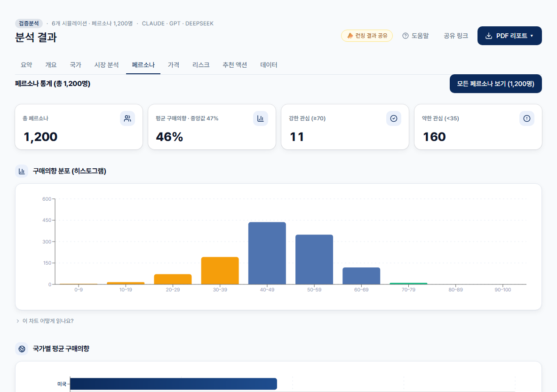Click the download icon on PDF 리포트 button
The image size is (557, 392).
point(489,36)
